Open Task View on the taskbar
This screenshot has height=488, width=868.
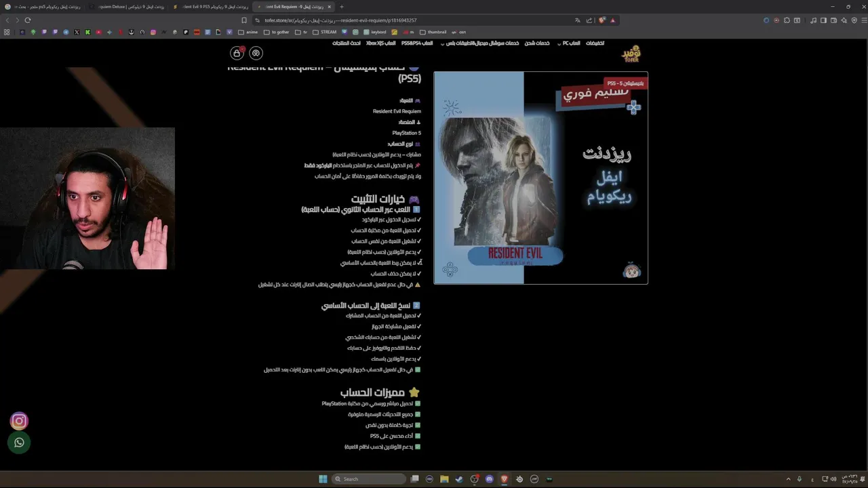[x=414, y=479]
